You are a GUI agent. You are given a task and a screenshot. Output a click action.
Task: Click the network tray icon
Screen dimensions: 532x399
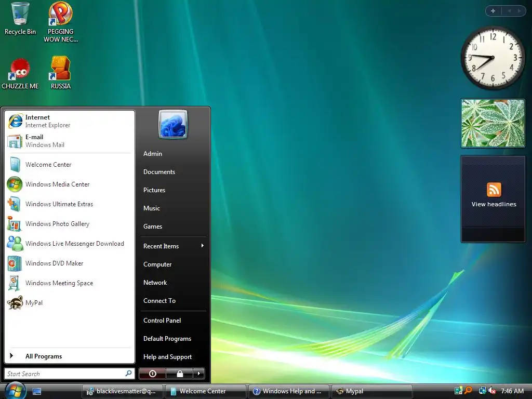[482, 391]
